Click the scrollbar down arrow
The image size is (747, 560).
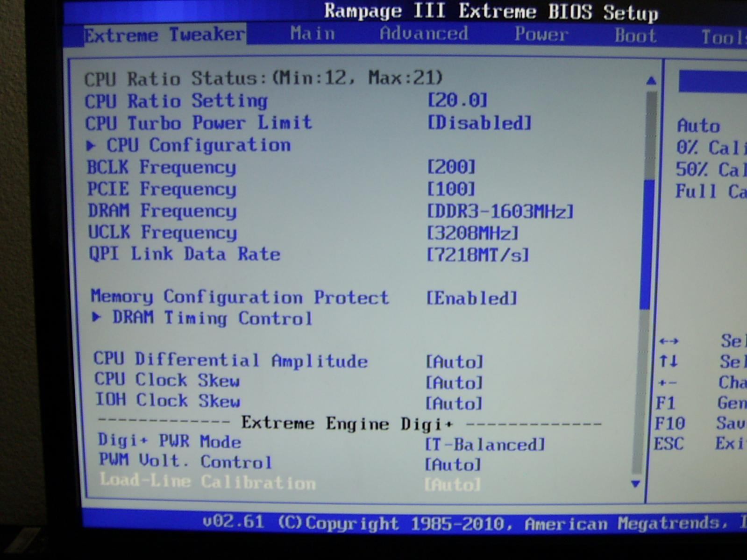635,484
